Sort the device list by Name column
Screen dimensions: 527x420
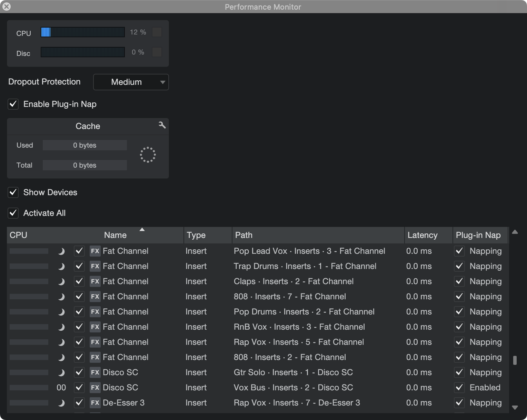[x=116, y=235]
